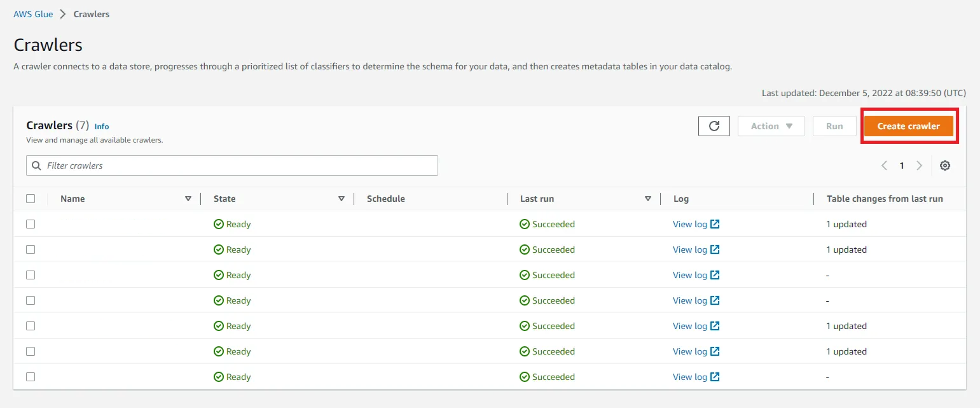The image size is (980, 408).
Task: Open View log link in third row
Action: pyautogui.click(x=689, y=275)
